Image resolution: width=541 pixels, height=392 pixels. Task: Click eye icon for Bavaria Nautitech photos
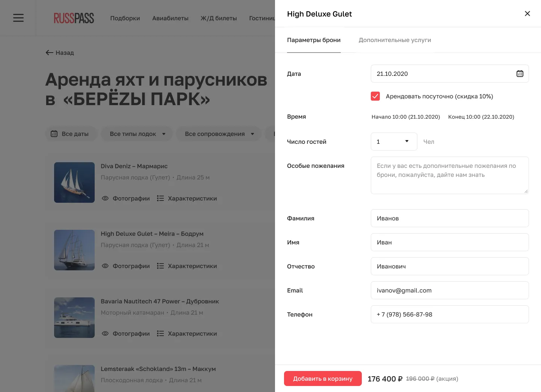pos(105,333)
